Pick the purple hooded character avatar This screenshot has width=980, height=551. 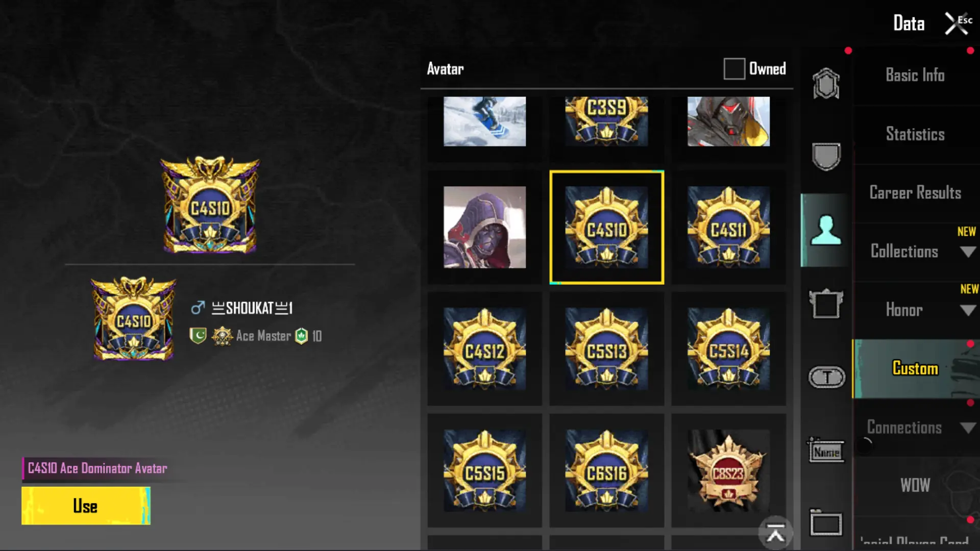click(484, 228)
